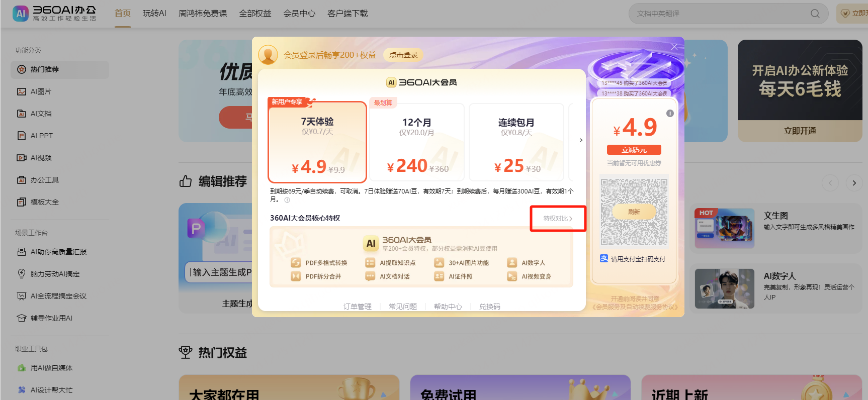Click the AI全流程搞定会议 icon

coord(22,296)
